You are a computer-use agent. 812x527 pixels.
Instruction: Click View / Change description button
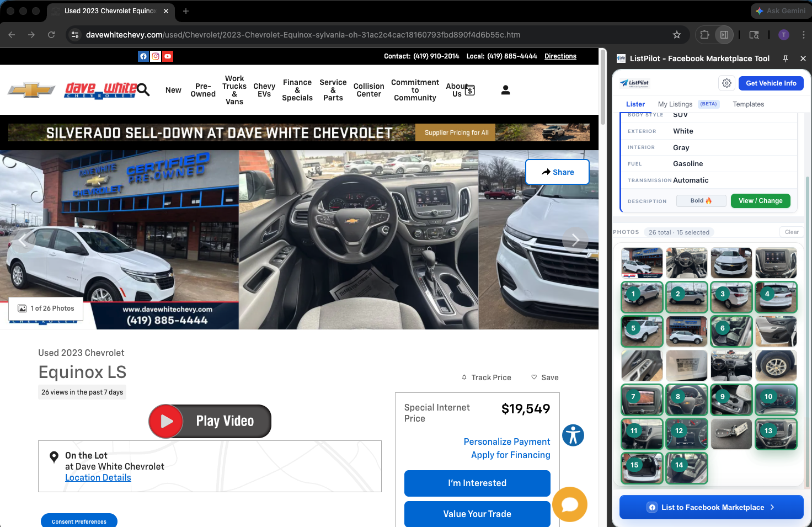click(761, 201)
